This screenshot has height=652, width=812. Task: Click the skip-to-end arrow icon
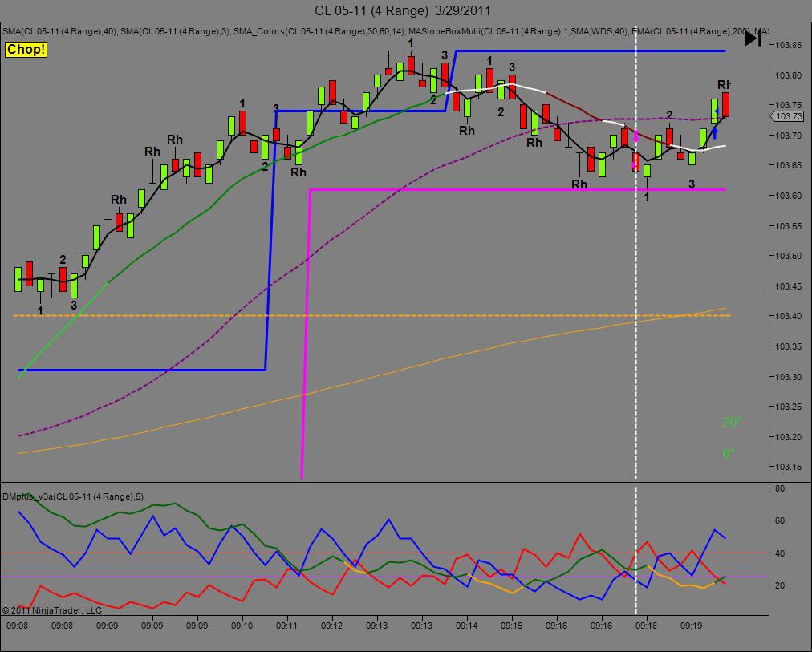(753, 38)
